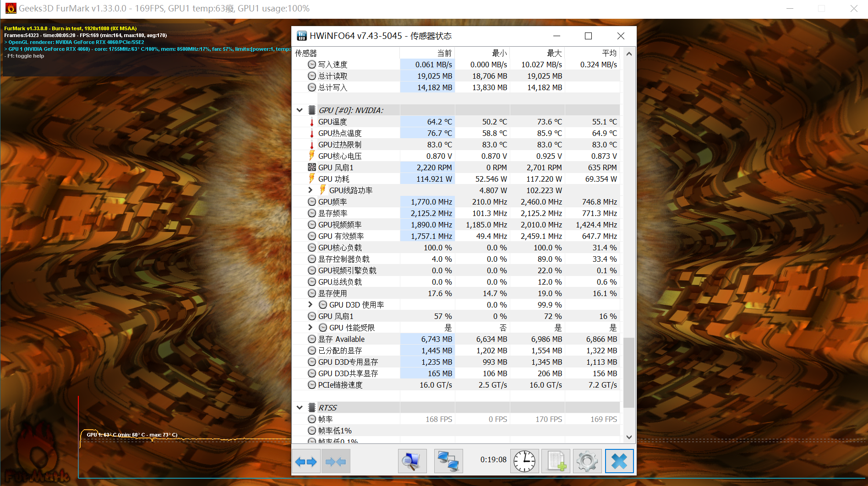
Task: Click the collapse columns arrows button
Action: pyautogui.click(x=336, y=461)
